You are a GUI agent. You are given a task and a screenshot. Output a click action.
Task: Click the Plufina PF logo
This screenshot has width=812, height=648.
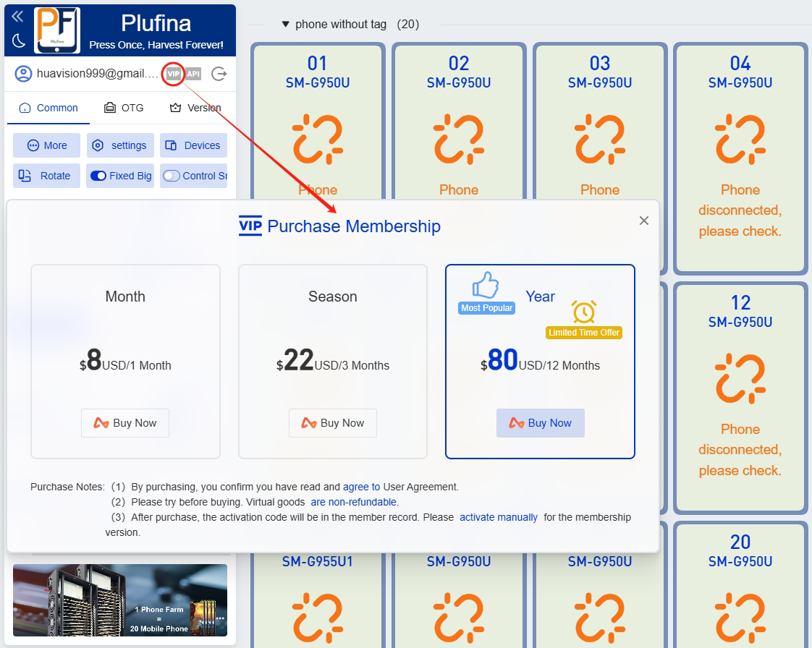tap(57, 30)
